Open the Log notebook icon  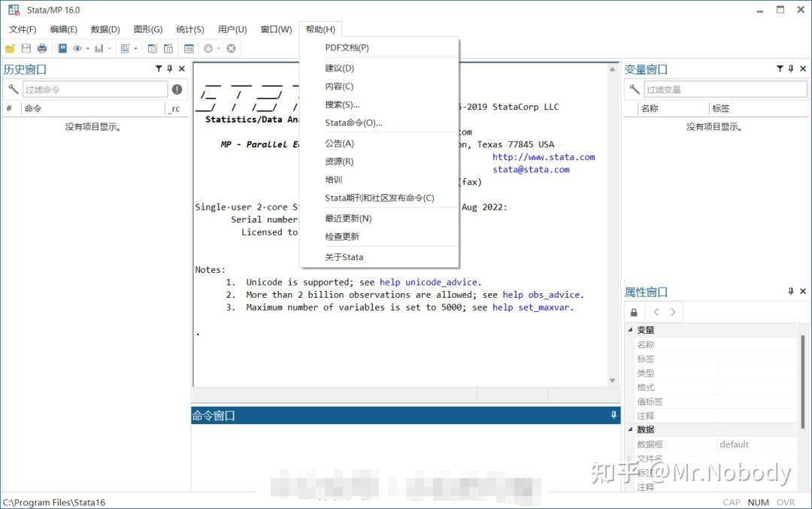pyautogui.click(x=62, y=49)
